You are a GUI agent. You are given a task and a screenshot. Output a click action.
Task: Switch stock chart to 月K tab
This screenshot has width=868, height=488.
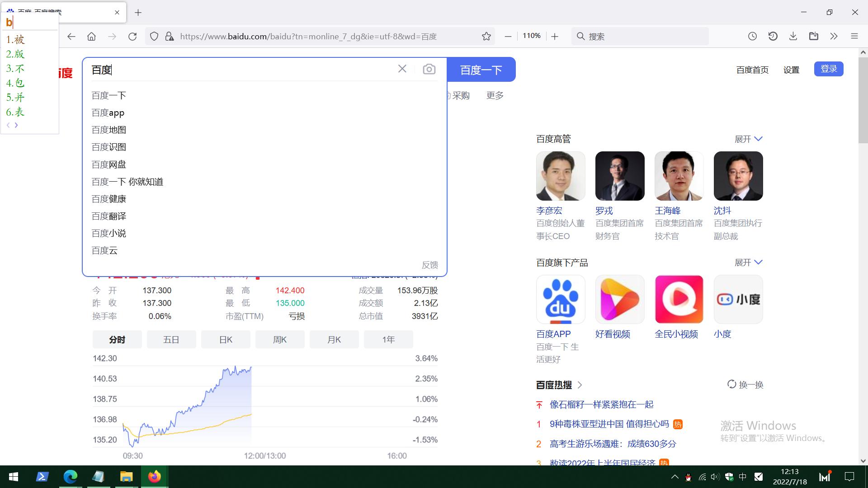pyautogui.click(x=334, y=340)
